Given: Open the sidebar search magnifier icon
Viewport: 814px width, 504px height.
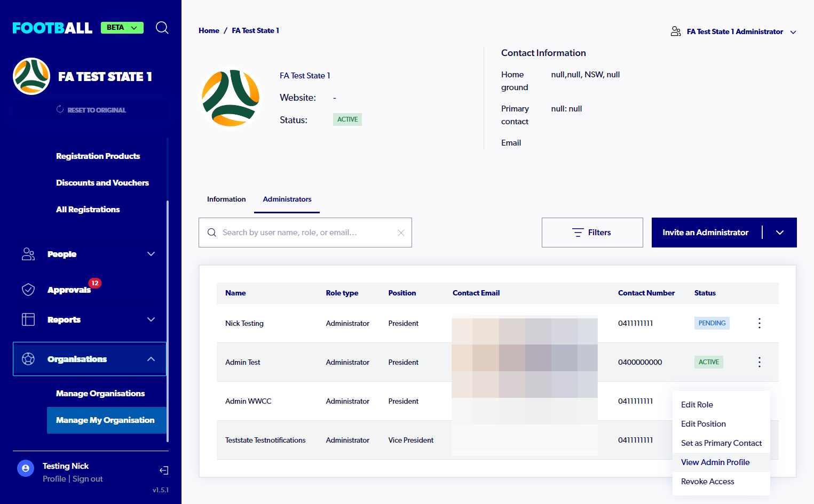Looking at the screenshot, I should point(162,28).
